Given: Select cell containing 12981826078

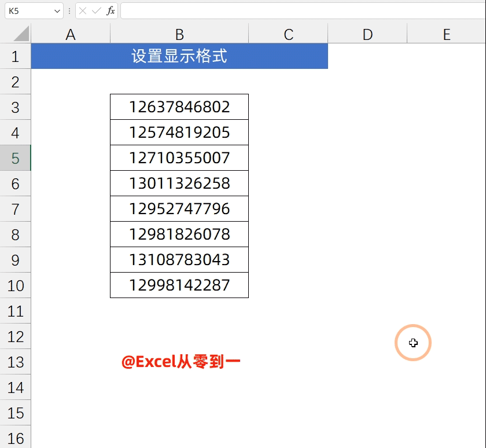Looking at the screenshot, I should [x=179, y=234].
